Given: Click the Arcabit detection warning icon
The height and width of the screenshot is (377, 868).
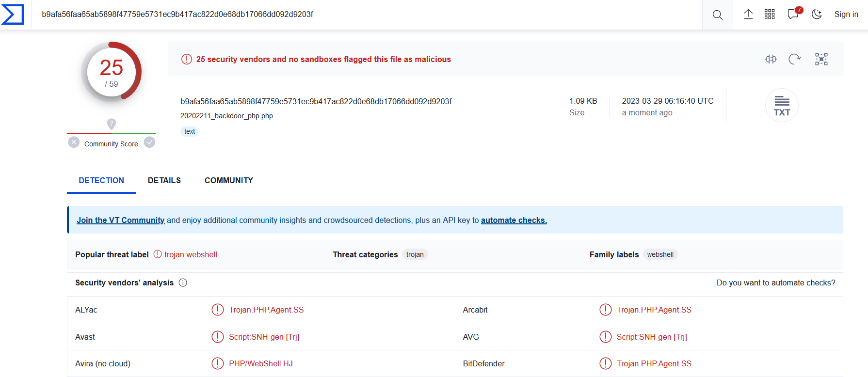Looking at the screenshot, I should pyautogui.click(x=606, y=310).
